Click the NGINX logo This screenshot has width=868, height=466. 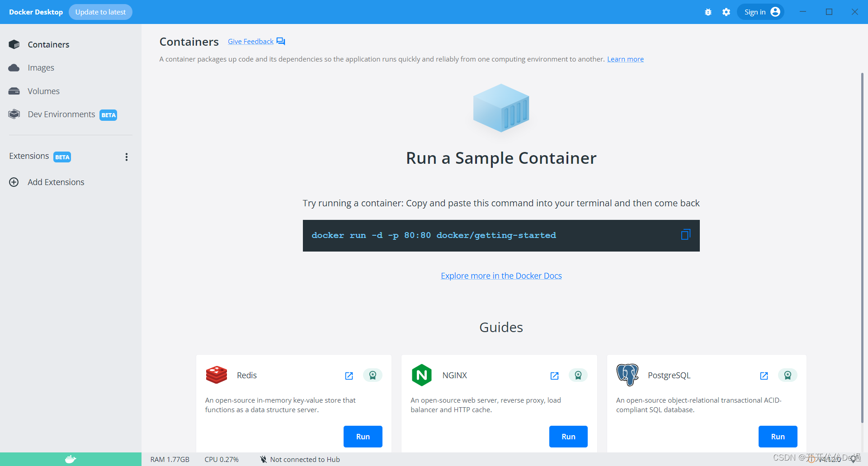422,375
